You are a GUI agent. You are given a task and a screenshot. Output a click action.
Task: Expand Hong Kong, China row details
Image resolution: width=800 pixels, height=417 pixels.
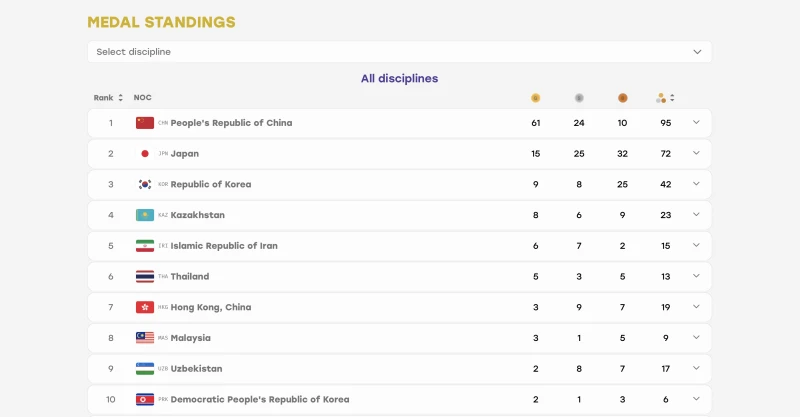(696, 307)
